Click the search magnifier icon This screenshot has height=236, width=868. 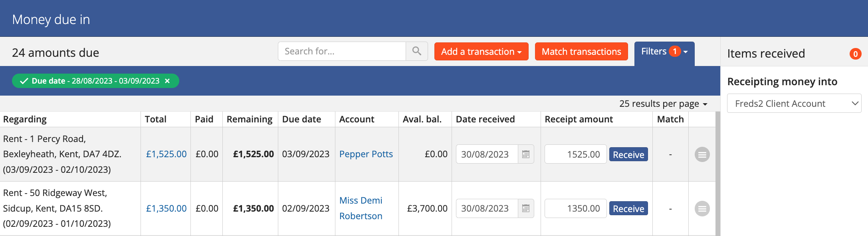click(x=416, y=51)
